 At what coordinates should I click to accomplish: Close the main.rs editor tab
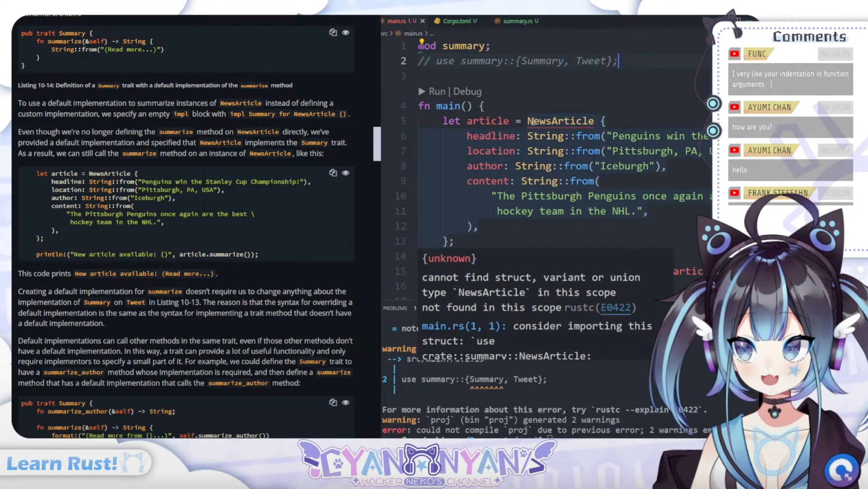coord(423,21)
